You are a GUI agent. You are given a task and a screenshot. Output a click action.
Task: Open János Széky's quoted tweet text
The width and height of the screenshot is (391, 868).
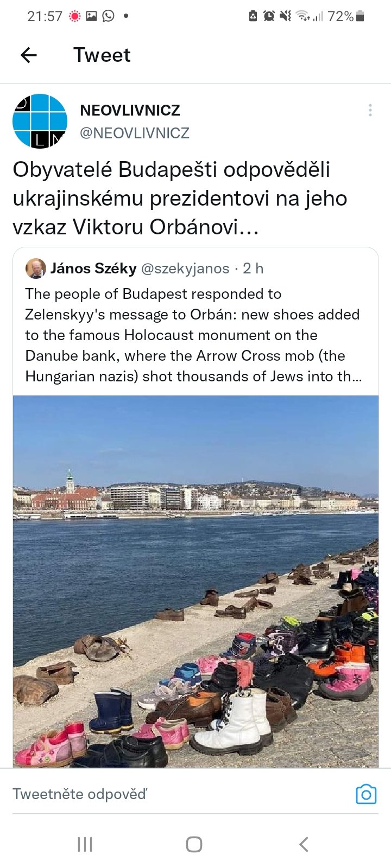coord(193,335)
